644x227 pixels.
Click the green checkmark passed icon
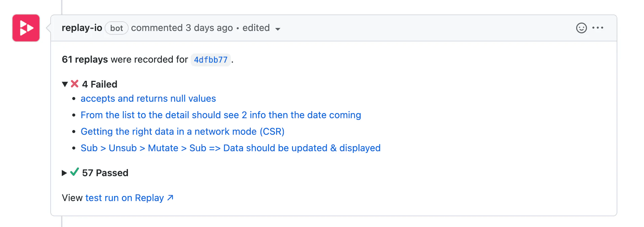[75, 172]
